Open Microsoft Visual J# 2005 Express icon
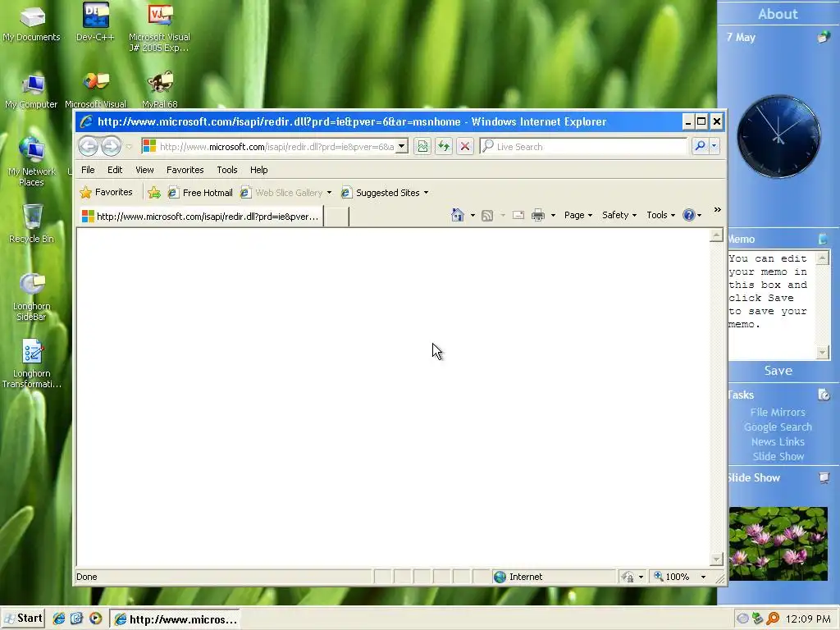The width and height of the screenshot is (840, 630). tap(160, 27)
